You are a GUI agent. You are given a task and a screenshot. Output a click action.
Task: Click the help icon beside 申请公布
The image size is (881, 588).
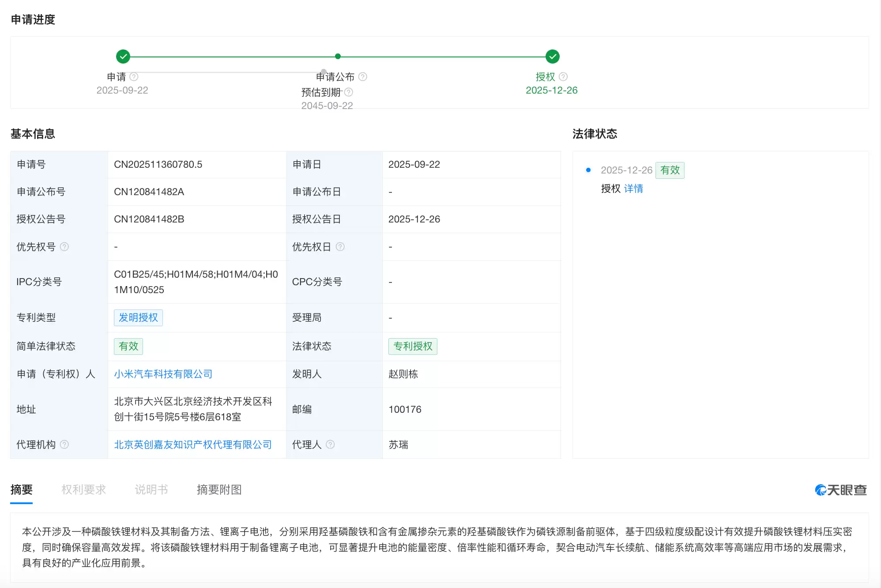coord(363,76)
